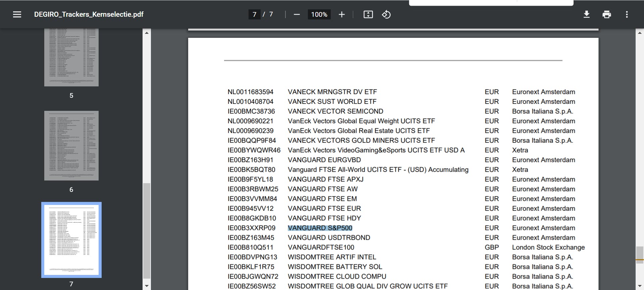644x290 pixels.
Task: Click VANGUARD FTSE AW name
Action: pos(323,189)
